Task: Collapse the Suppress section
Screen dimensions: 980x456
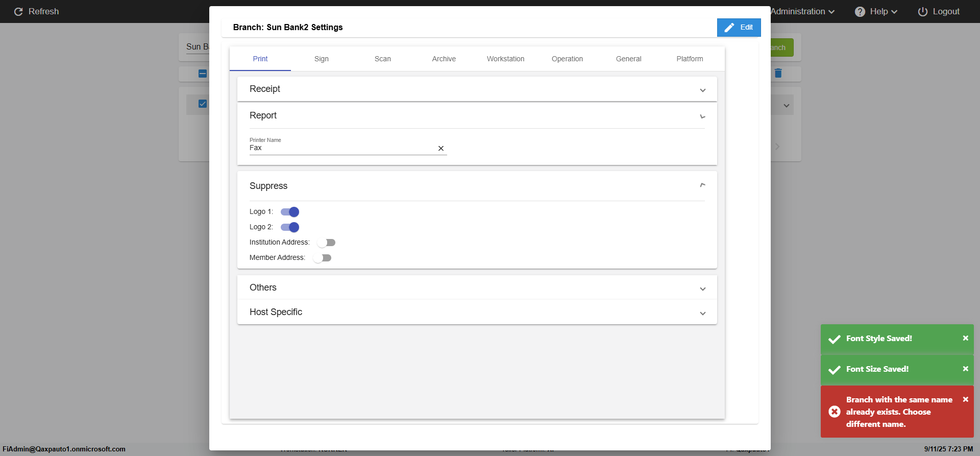Action: 702,186
